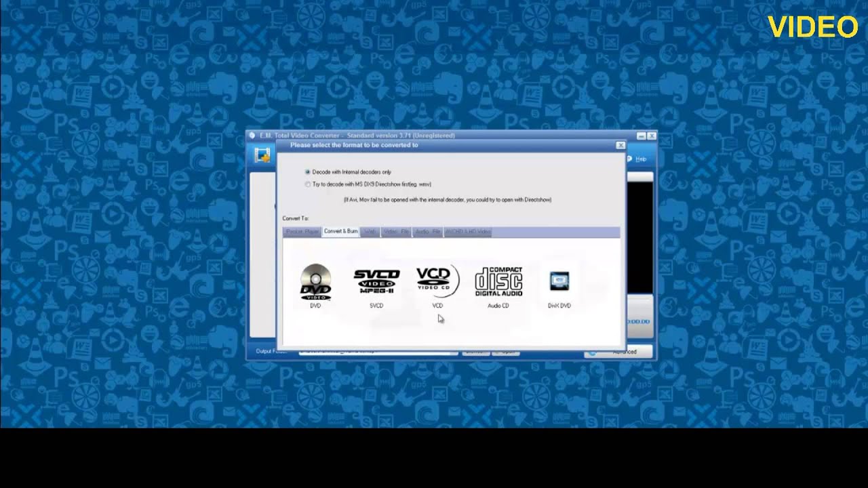Close the Total Video Converter main window

652,136
